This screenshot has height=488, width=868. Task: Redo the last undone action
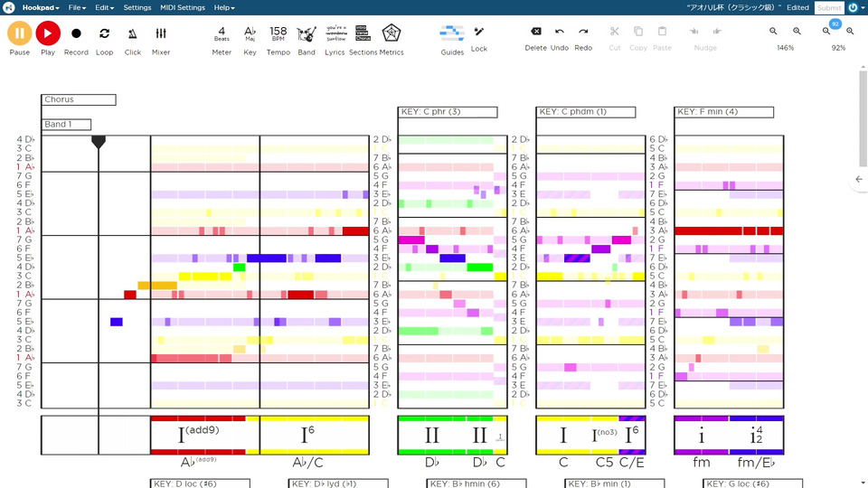click(583, 32)
